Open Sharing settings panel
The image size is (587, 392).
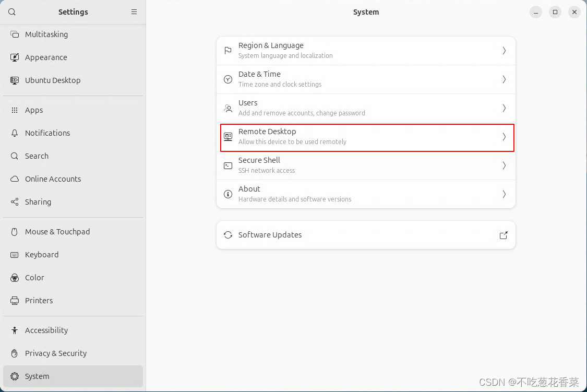click(x=73, y=202)
